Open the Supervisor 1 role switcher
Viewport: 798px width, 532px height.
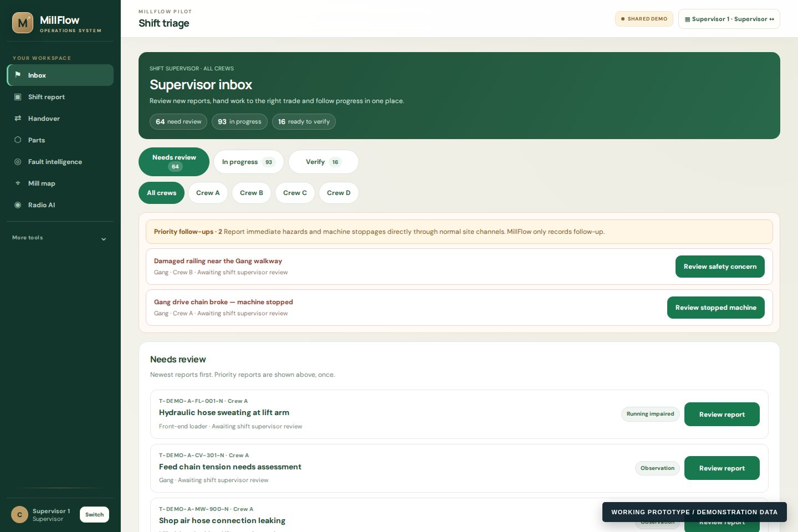pos(729,19)
